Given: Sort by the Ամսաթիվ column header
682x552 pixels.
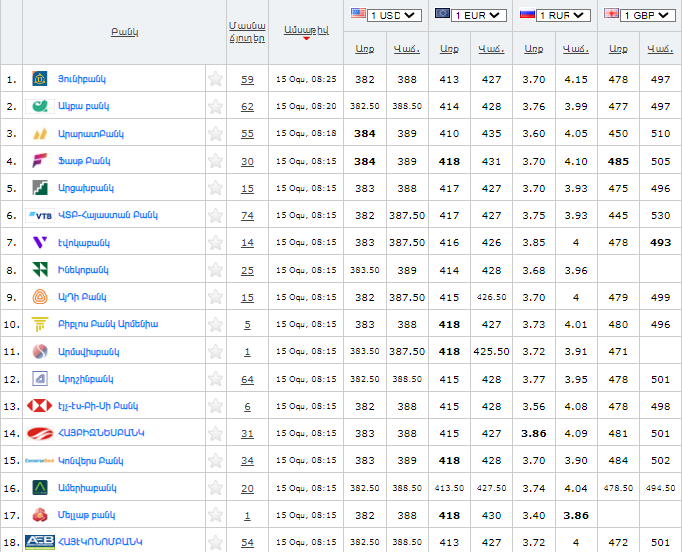Looking at the screenshot, I should coord(306,30).
